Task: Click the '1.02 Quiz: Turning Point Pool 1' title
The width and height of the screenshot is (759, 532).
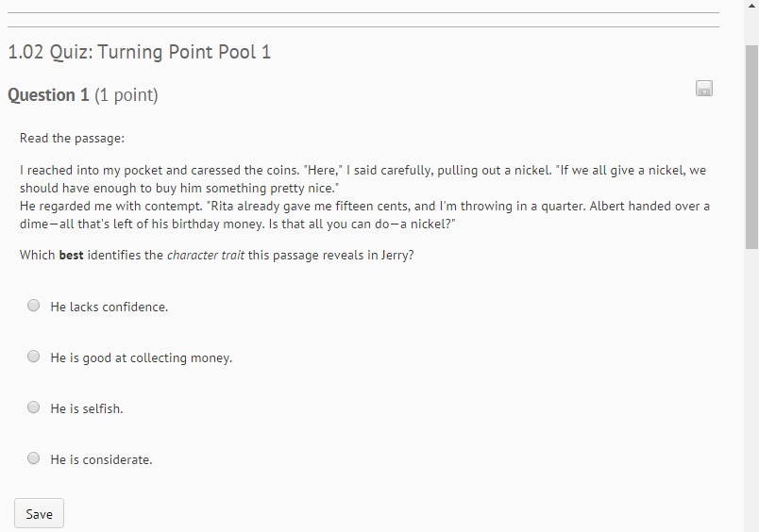Action: 140,52
